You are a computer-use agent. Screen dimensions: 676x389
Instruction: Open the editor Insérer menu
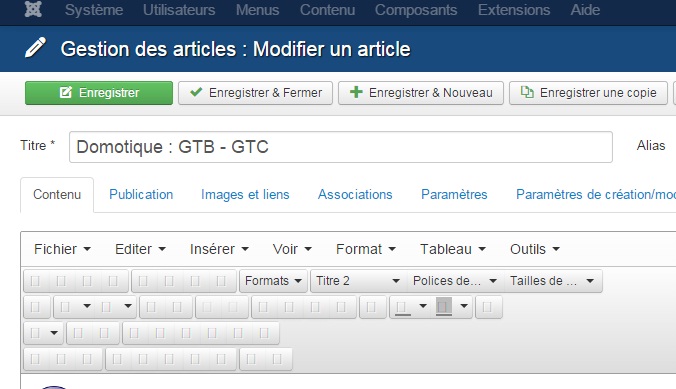219,249
